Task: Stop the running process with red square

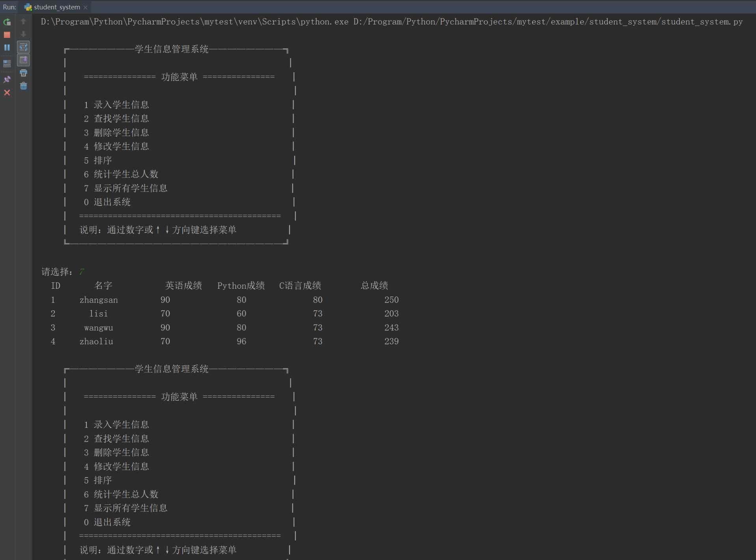Action: click(7, 35)
